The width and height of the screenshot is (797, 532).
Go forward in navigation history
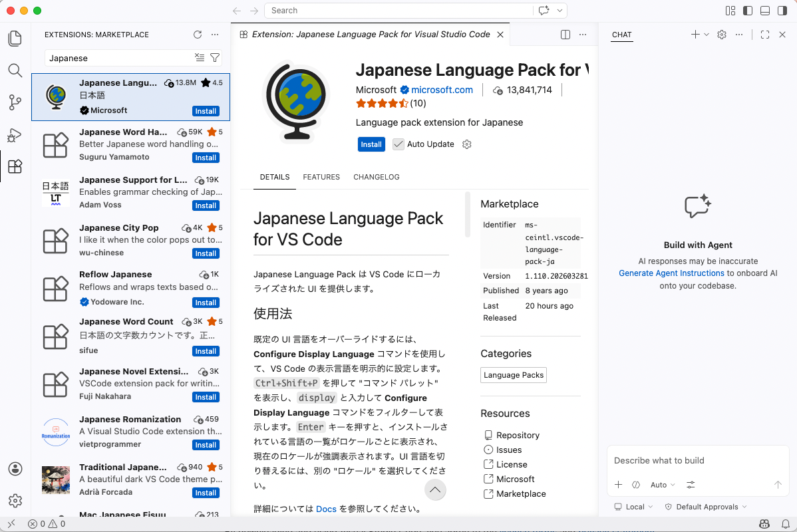tap(254, 11)
